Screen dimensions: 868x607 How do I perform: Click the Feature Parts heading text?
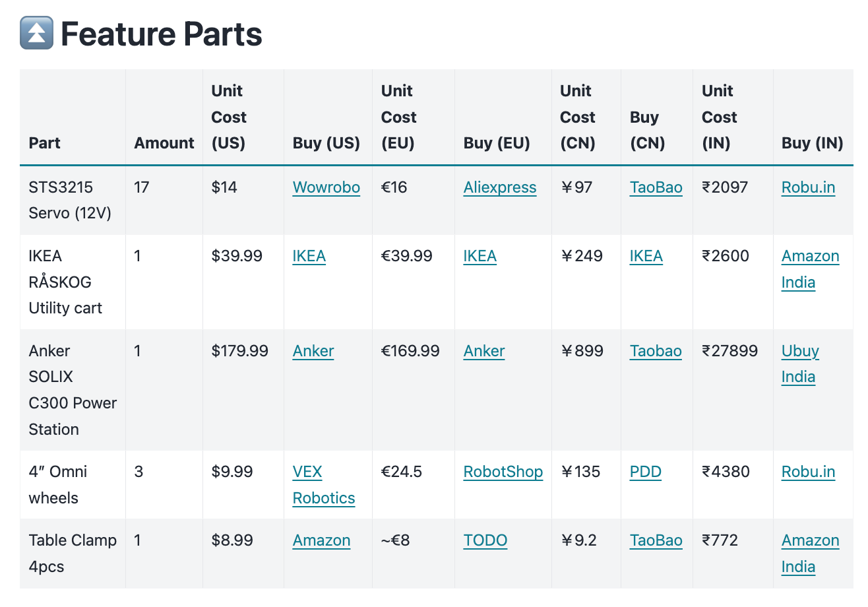point(162,34)
